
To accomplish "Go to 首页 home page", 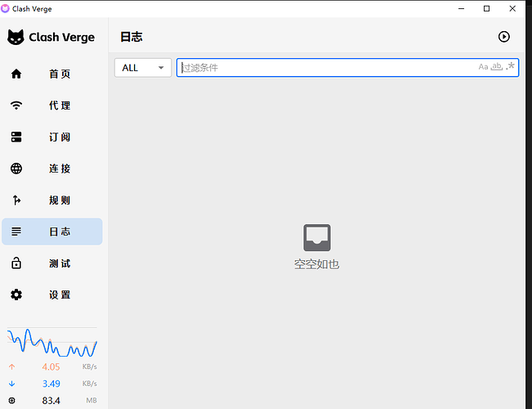I will coord(52,74).
